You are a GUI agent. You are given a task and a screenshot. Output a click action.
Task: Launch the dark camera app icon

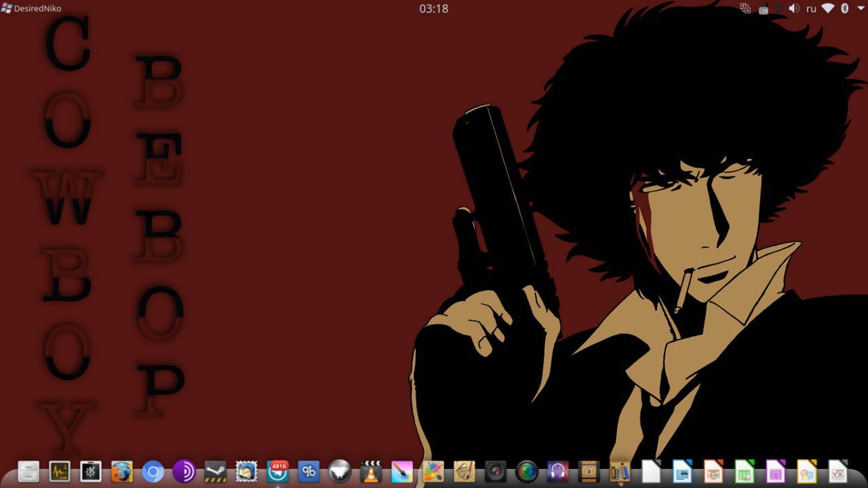coord(496,471)
